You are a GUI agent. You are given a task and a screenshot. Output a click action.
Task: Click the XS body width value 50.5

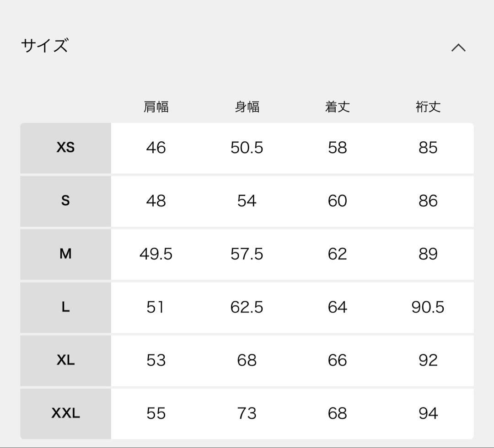click(247, 148)
